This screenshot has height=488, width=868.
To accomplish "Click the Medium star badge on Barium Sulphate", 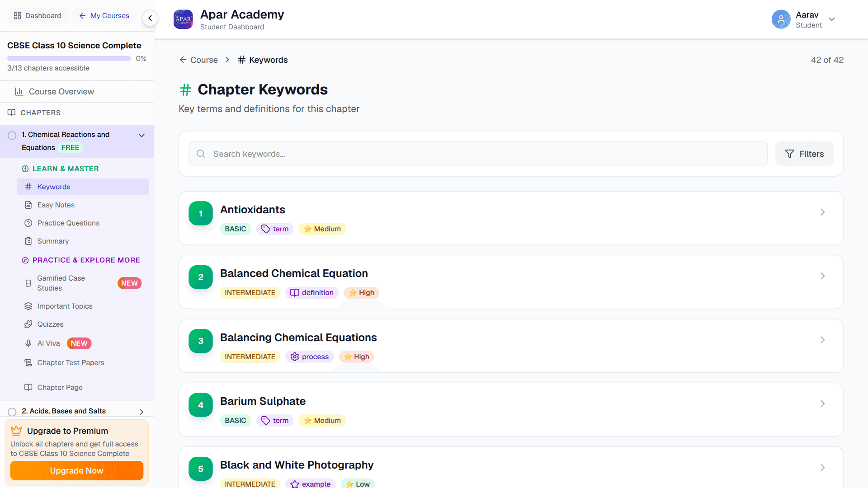I will coord(322,421).
